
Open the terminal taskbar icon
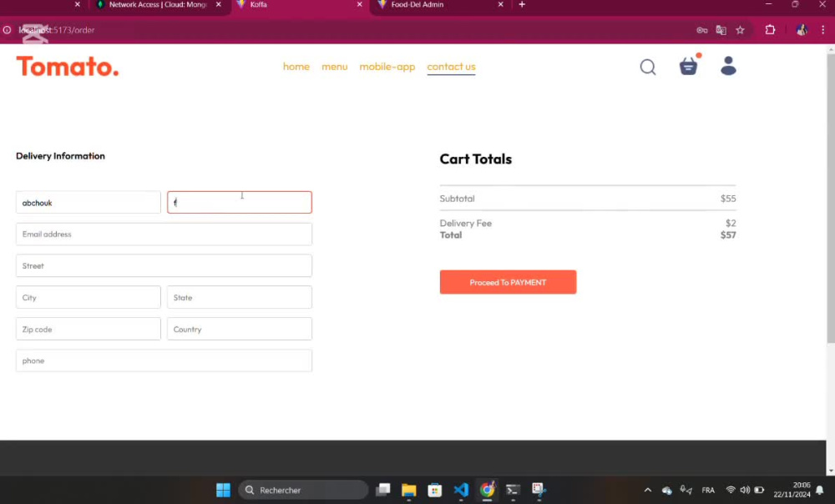point(513,490)
